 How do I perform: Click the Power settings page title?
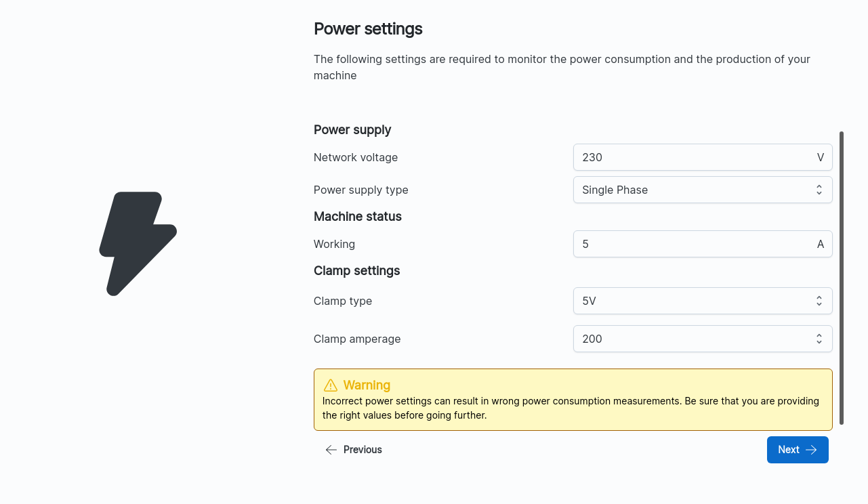(368, 28)
